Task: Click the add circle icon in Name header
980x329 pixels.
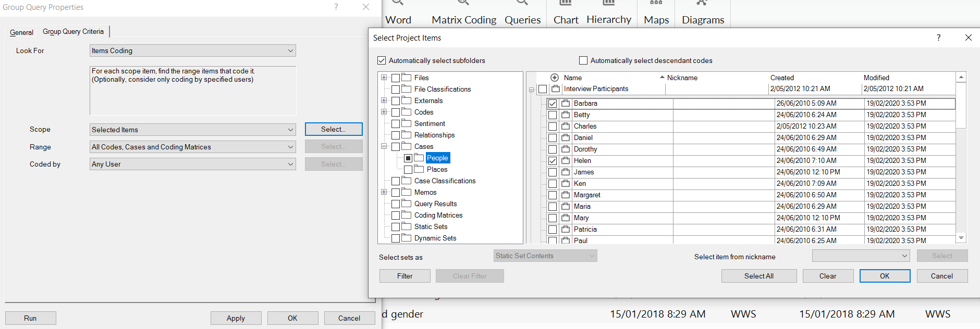Action: click(555, 78)
